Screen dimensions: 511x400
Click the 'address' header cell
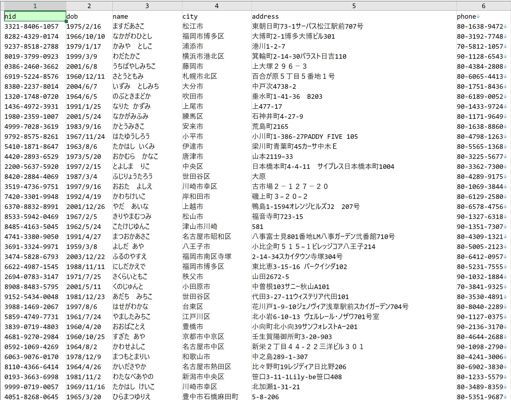coord(354,16)
